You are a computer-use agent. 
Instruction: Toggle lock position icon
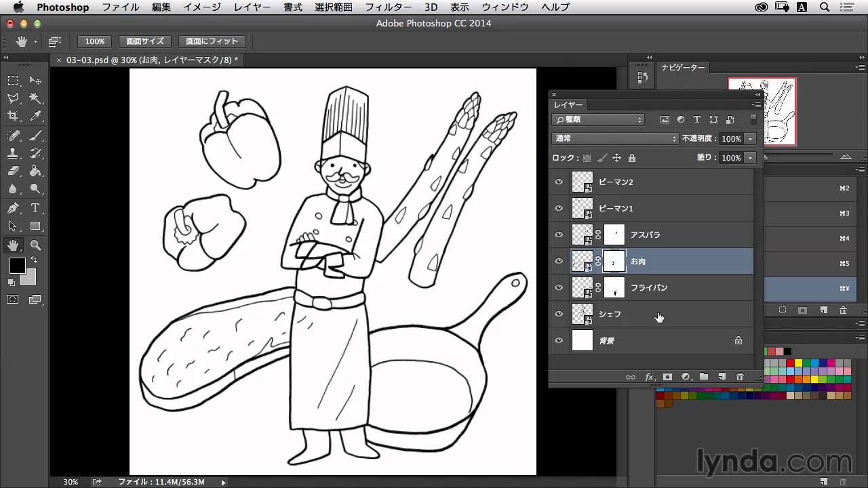pyautogui.click(x=616, y=158)
